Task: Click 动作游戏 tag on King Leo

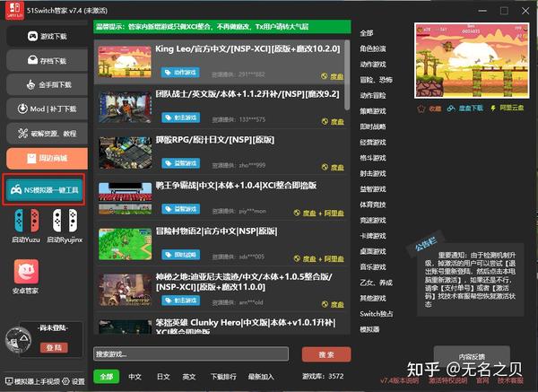Action: [x=180, y=73]
